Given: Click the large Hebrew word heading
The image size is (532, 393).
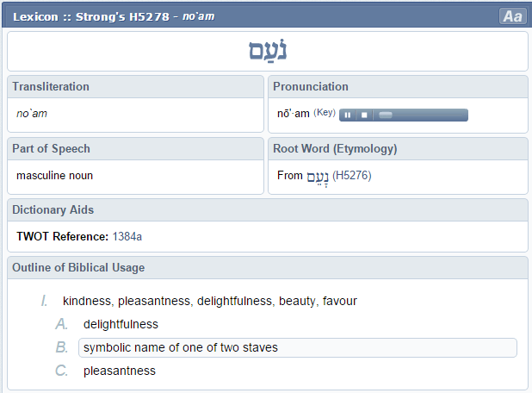Looking at the screenshot, I should pyautogui.click(x=267, y=52).
